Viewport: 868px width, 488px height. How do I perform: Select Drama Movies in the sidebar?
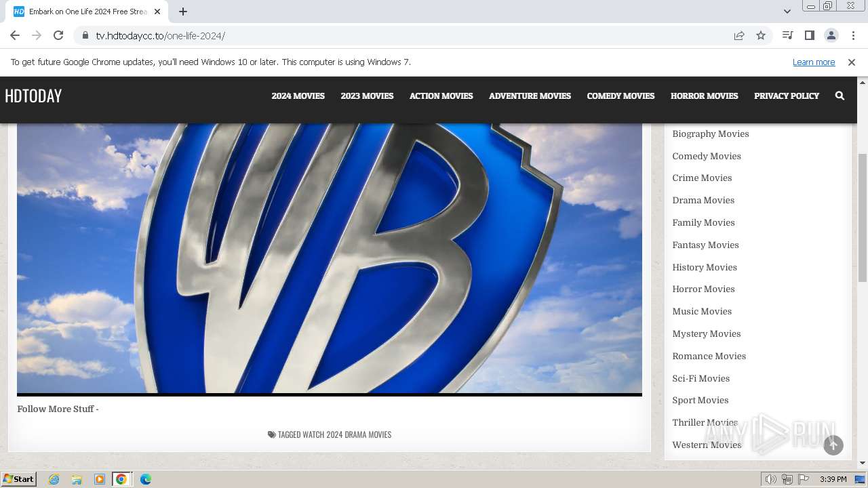point(703,200)
